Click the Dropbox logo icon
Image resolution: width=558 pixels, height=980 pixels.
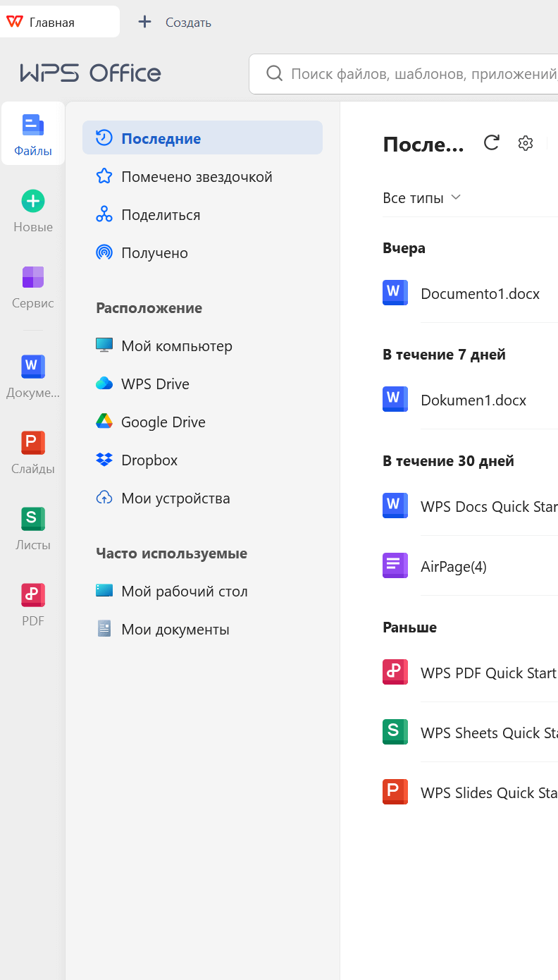click(104, 460)
